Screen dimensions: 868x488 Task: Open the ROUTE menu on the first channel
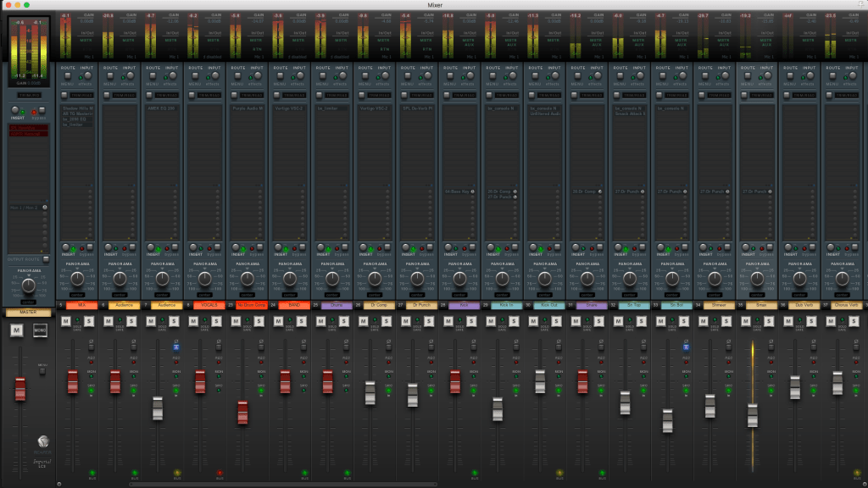(67, 75)
